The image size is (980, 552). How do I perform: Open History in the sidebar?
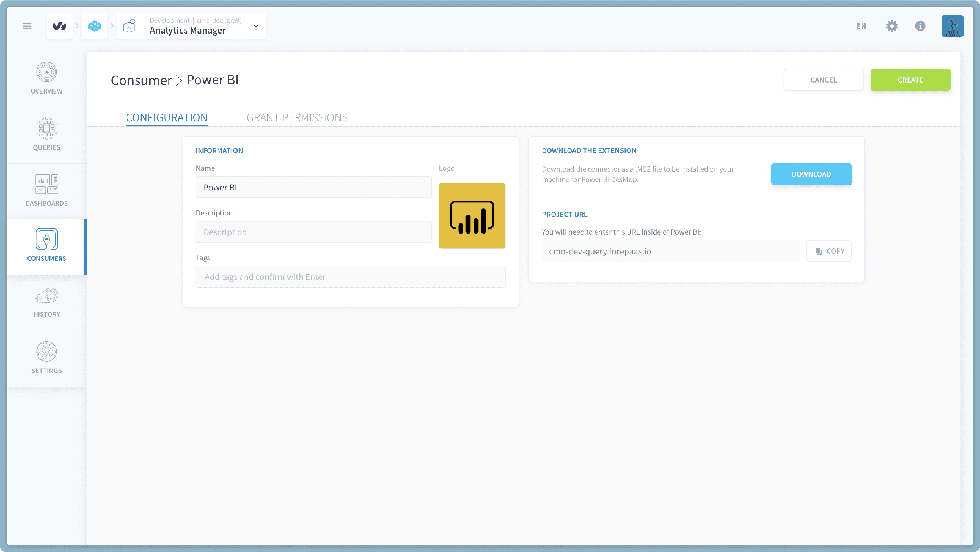pyautogui.click(x=47, y=303)
